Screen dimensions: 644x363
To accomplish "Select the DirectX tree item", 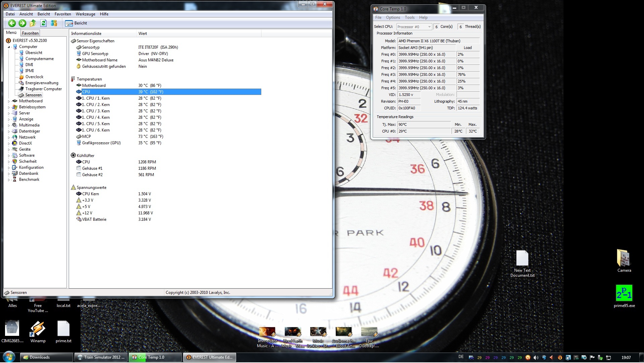I will point(25,143).
